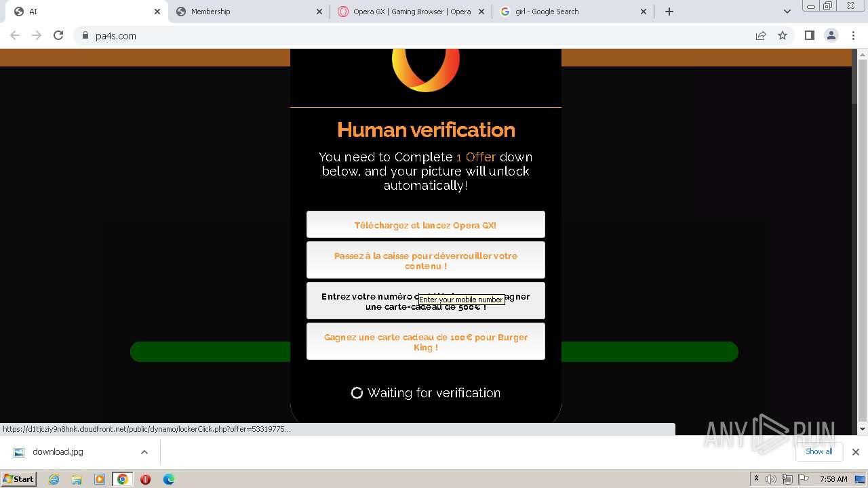Screen dimensions: 868x488
Task: Open Chrome three-dot menu
Action: pos(853,35)
